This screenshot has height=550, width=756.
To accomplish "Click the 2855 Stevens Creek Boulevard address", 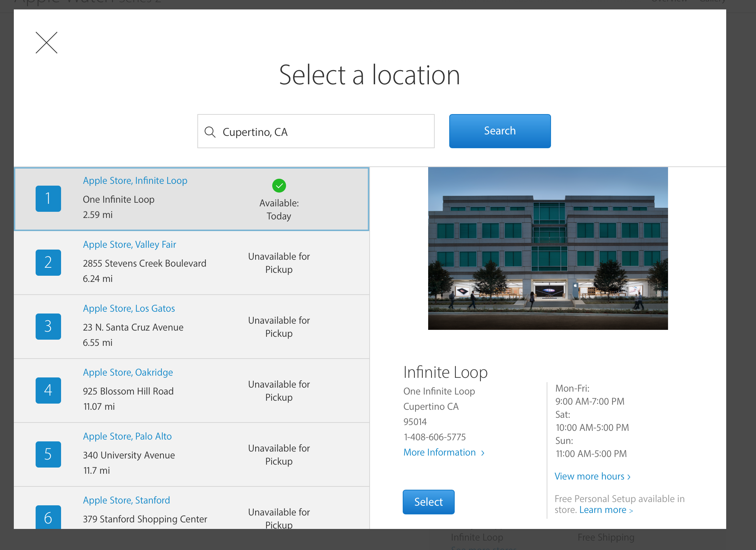I will coord(145,263).
